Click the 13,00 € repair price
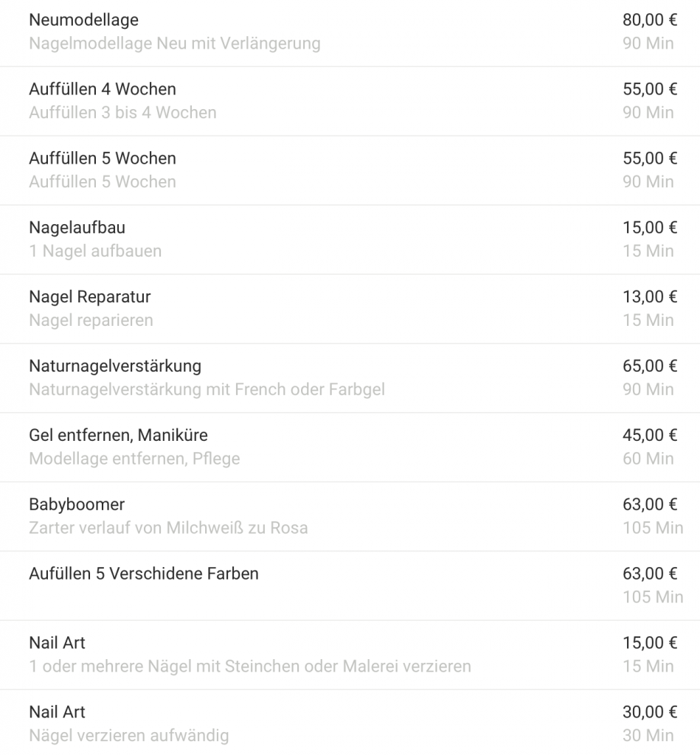 click(649, 297)
